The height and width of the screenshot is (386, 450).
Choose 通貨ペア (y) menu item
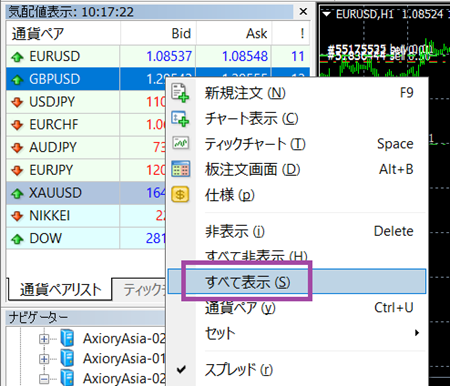click(x=297, y=307)
